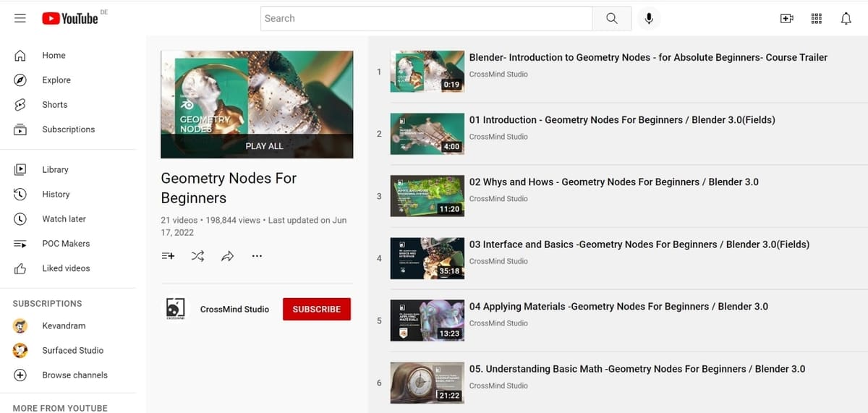Start voice search with microphone icon

pyautogui.click(x=649, y=19)
